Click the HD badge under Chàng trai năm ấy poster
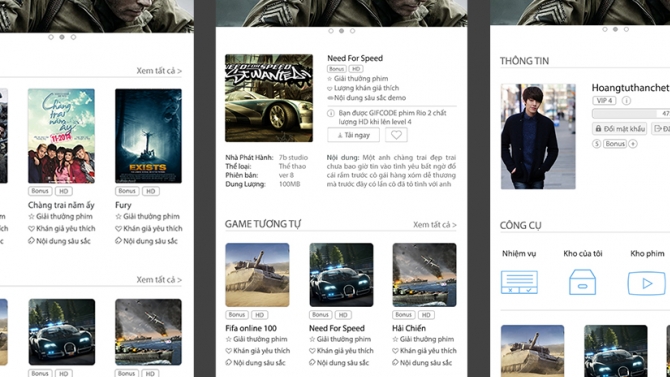The width and height of the screenshot is (670, 377). (x=64, y=191)
